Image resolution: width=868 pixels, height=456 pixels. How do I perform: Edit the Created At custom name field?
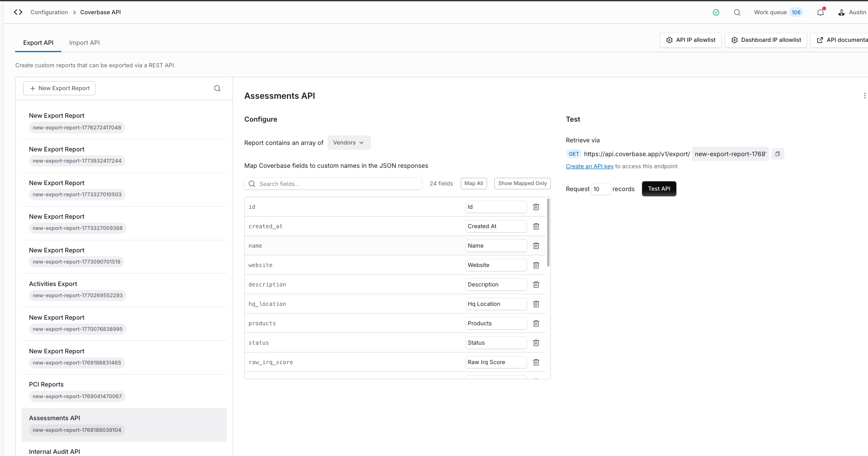pos(496,226)
